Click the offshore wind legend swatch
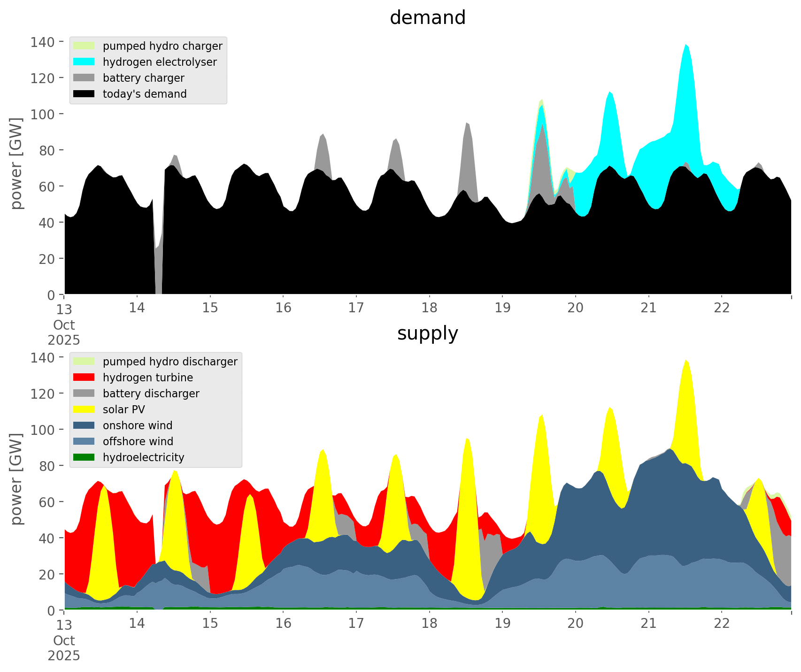The image size is (801, 672). click(x=84, y=441)
